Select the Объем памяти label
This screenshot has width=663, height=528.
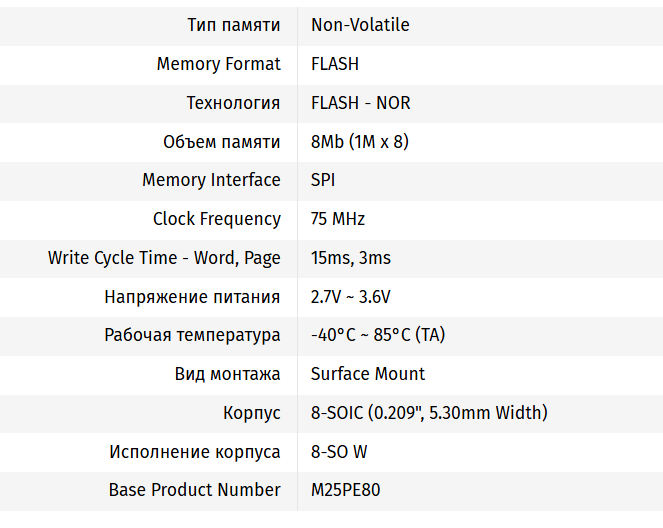pos(221,142)
